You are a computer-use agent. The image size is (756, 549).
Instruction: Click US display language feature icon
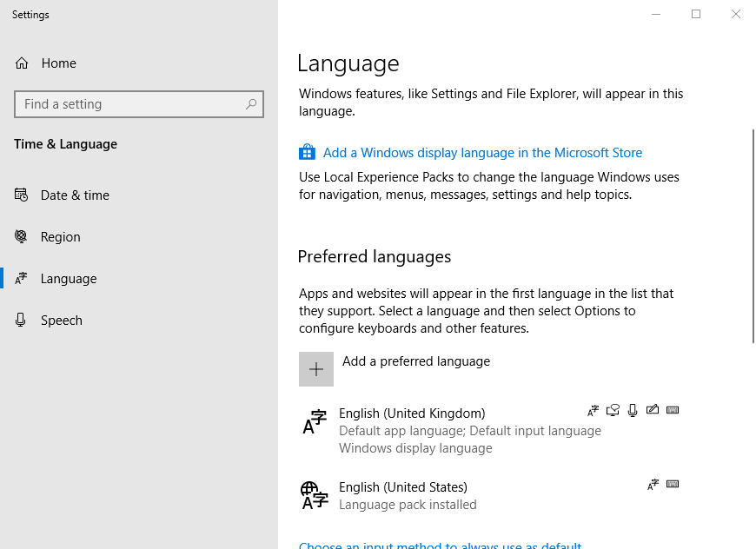[653, 485]
